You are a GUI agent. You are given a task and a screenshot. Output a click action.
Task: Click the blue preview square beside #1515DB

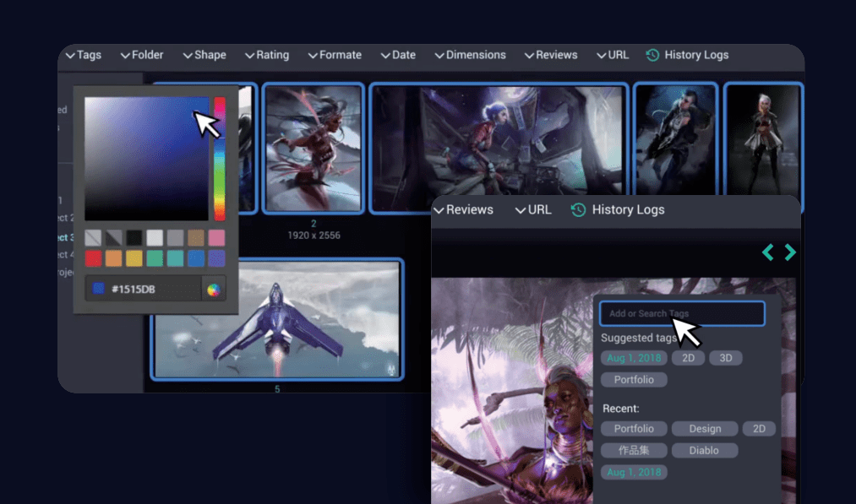point(98,289)
